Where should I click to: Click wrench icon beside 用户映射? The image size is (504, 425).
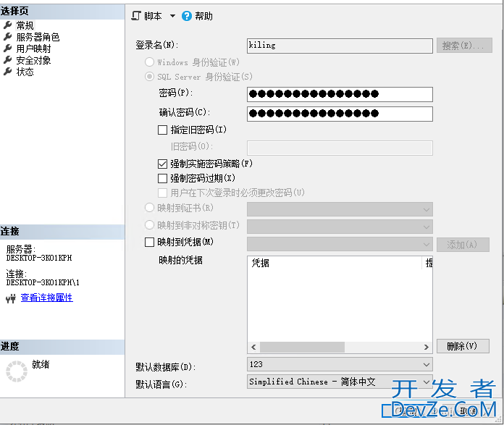pyautogui.click(x=8, y=49)
